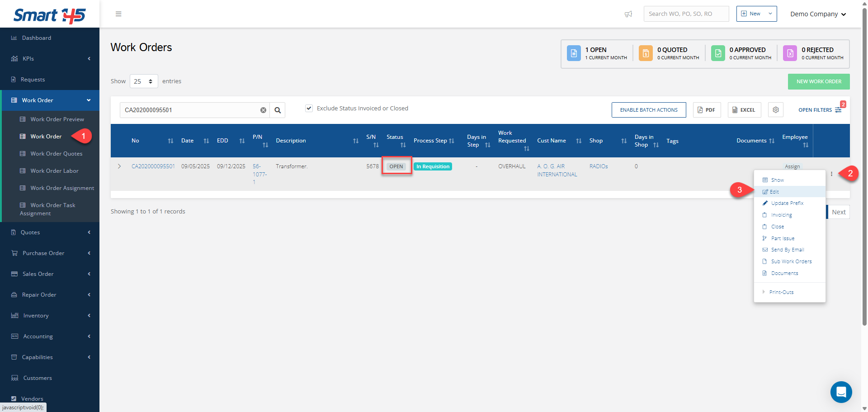The image size is (868, 412).
Task: Open the chat support bubble
Action: (x=841, y=392)
